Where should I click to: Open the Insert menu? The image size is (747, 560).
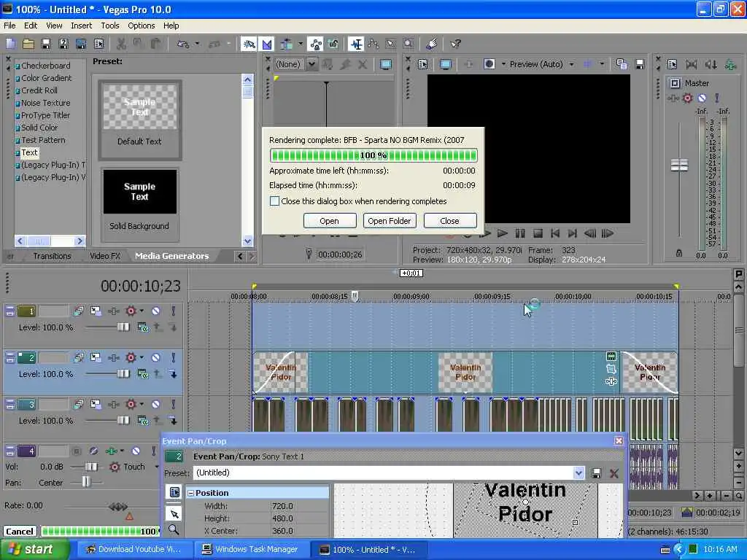[x=82, y=26]
